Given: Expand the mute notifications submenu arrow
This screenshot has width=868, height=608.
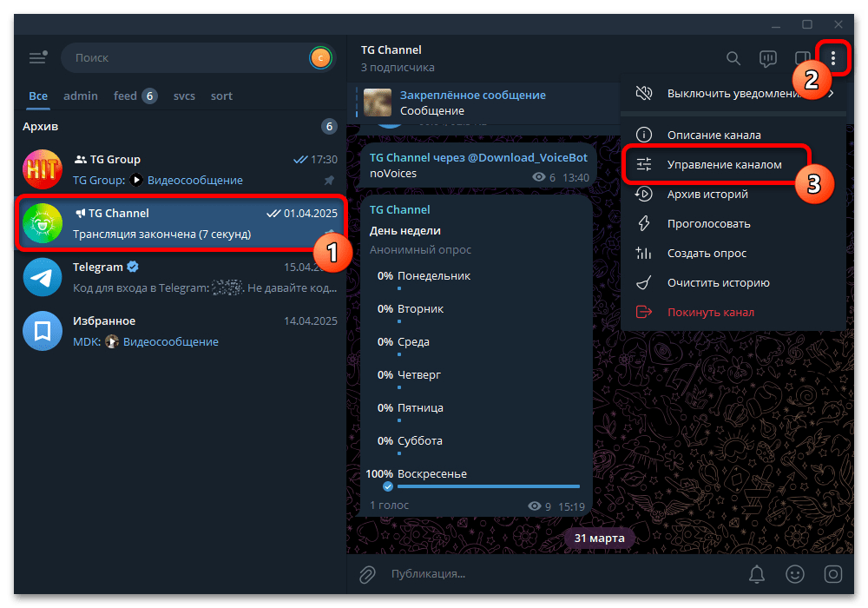Looking at the screenshot, I should point(831,94).
